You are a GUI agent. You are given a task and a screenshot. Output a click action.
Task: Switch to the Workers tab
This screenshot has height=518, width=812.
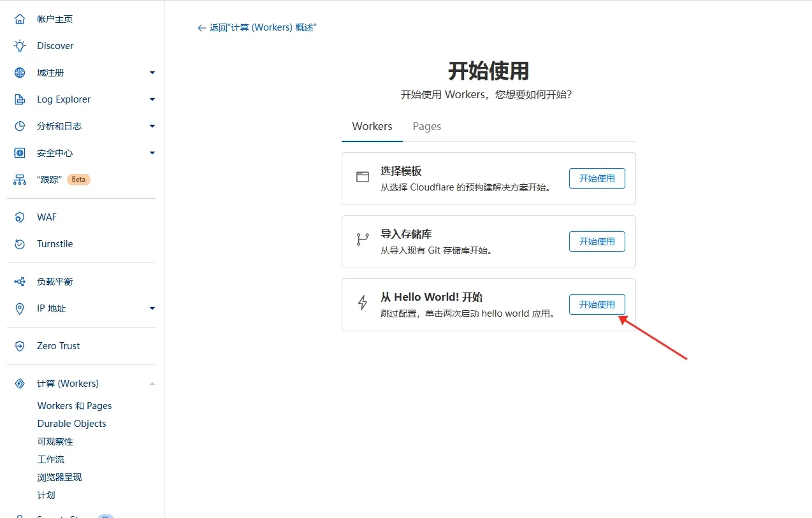click(372, 126)
